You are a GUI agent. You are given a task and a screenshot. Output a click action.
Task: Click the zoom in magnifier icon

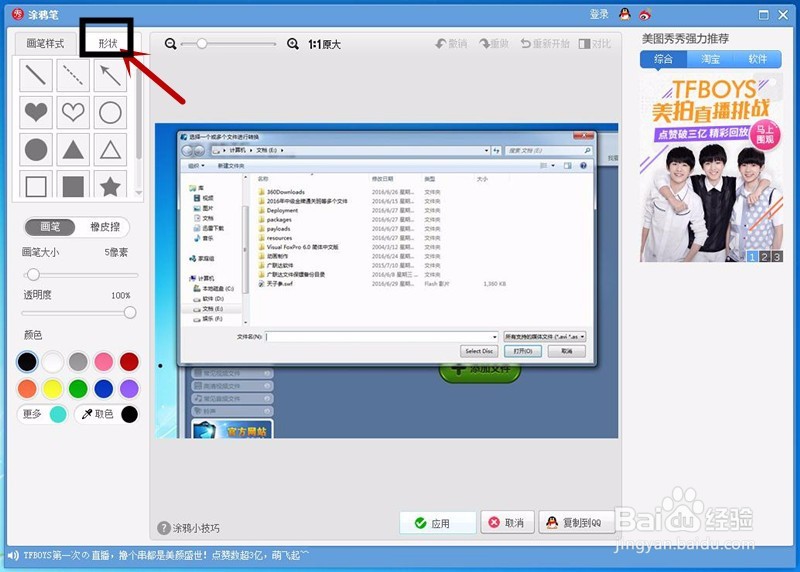[x=293, y=44]
